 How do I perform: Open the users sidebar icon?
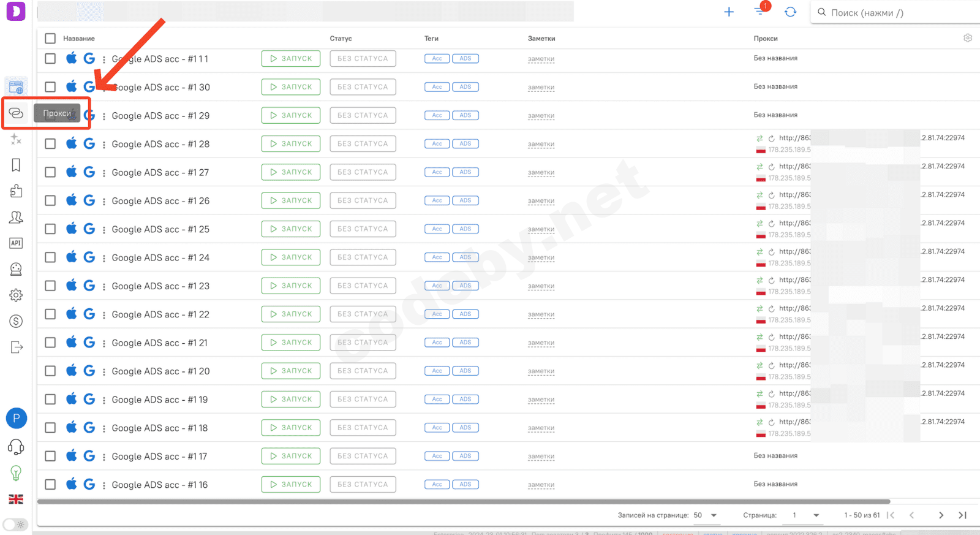pos(16,217)
